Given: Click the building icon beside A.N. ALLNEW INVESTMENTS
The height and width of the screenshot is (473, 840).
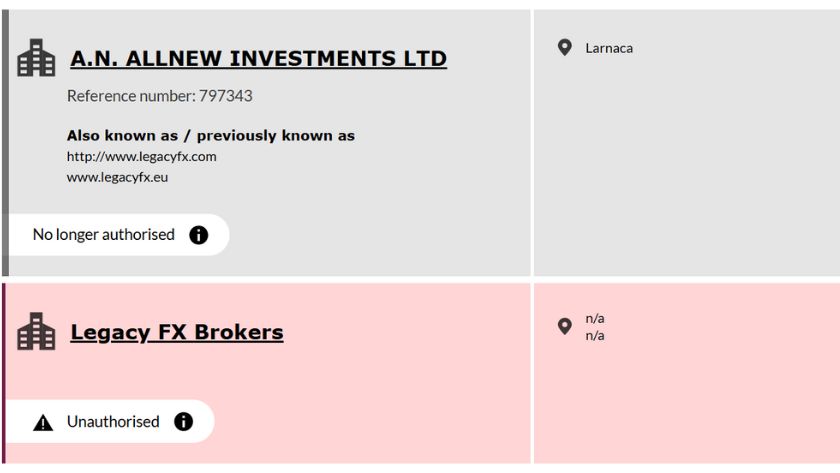Looking at the screenshot, I should pos(36,58).
